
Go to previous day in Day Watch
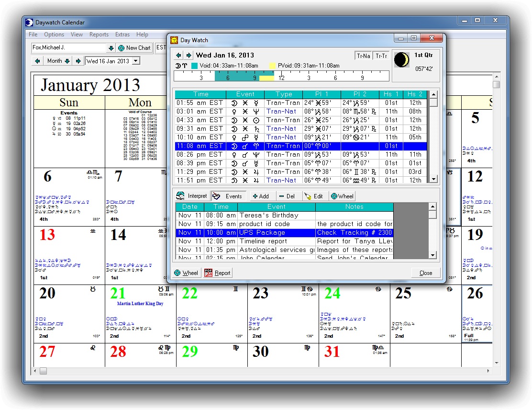(179, 55)
